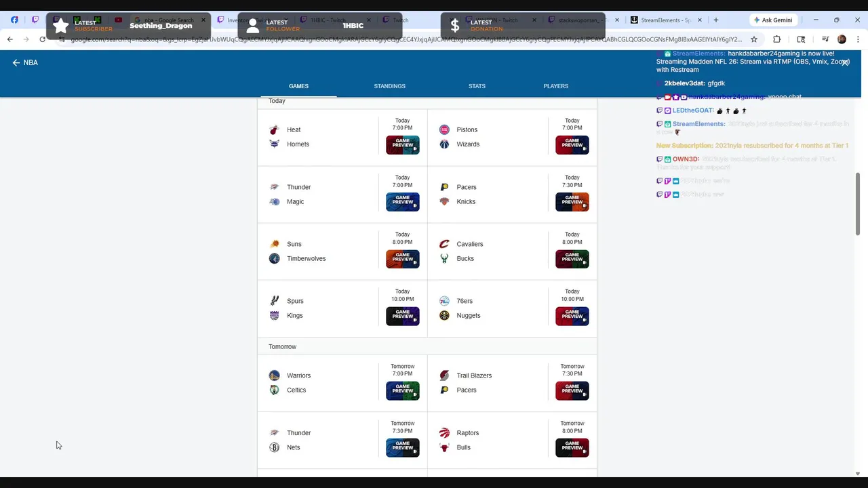The height and width of the screenshot is (488, 868).
Task: Bookmark this page with the star icon
Action: (754, 39)
